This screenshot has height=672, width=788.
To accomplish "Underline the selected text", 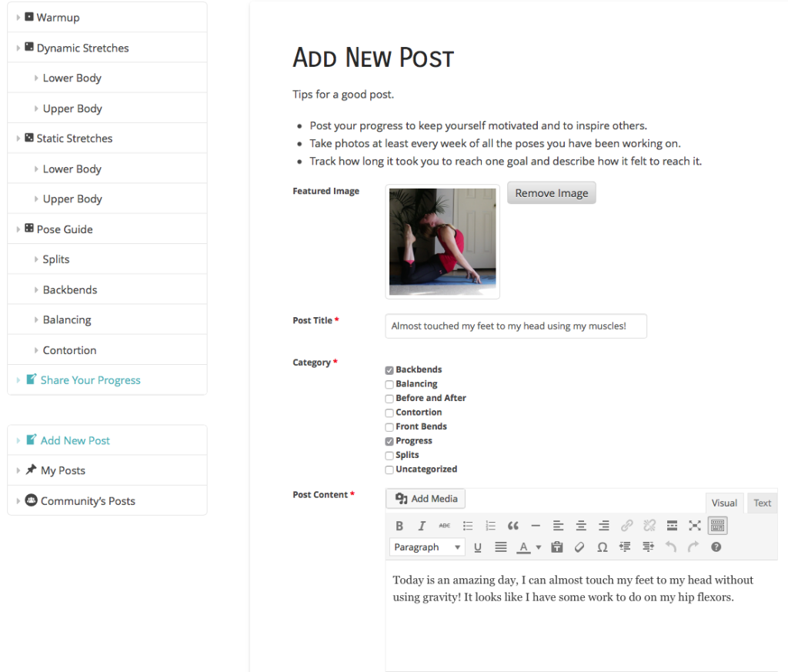I will tap(477, 547).
